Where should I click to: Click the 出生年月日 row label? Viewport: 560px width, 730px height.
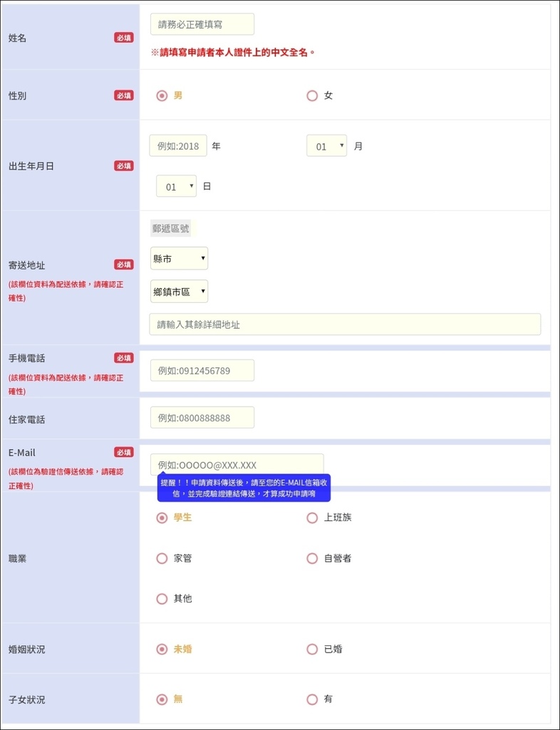31,166
